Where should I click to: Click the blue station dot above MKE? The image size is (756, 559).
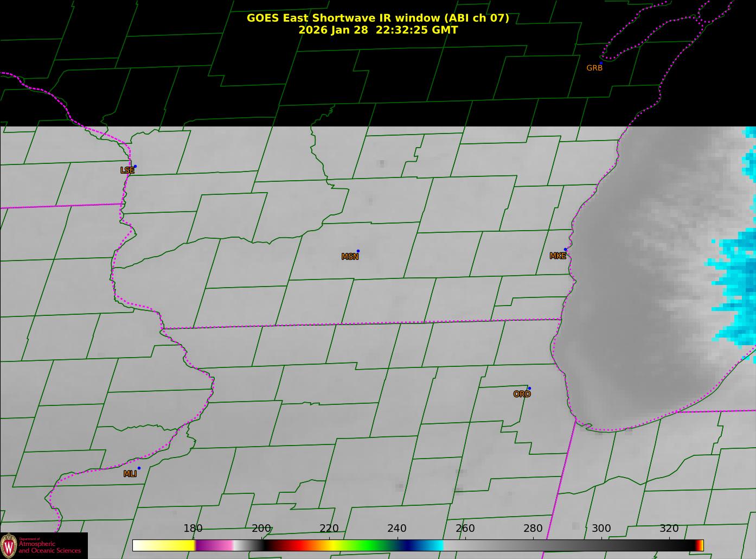(x=565, y=250)
